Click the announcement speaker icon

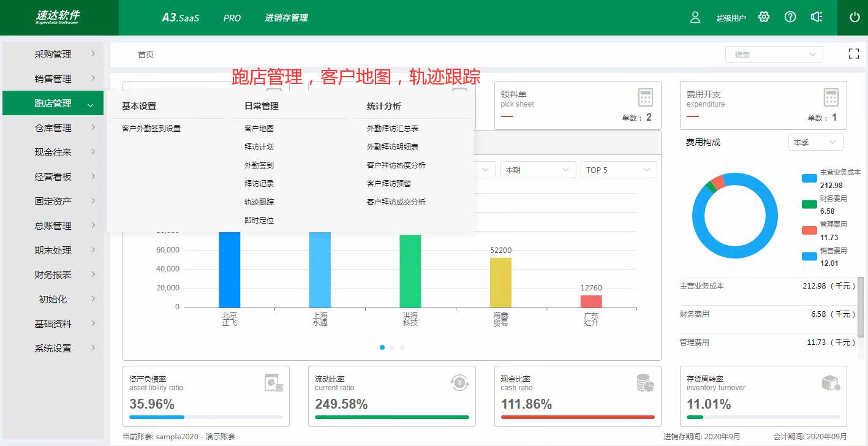pyautogui.click(x=817, y=17)
